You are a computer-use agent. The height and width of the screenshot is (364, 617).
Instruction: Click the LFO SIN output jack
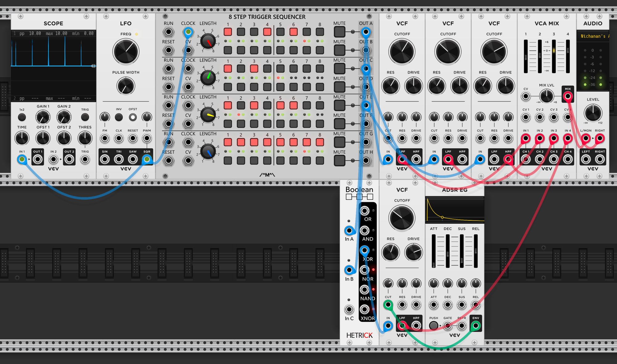[x=105, y=159]
